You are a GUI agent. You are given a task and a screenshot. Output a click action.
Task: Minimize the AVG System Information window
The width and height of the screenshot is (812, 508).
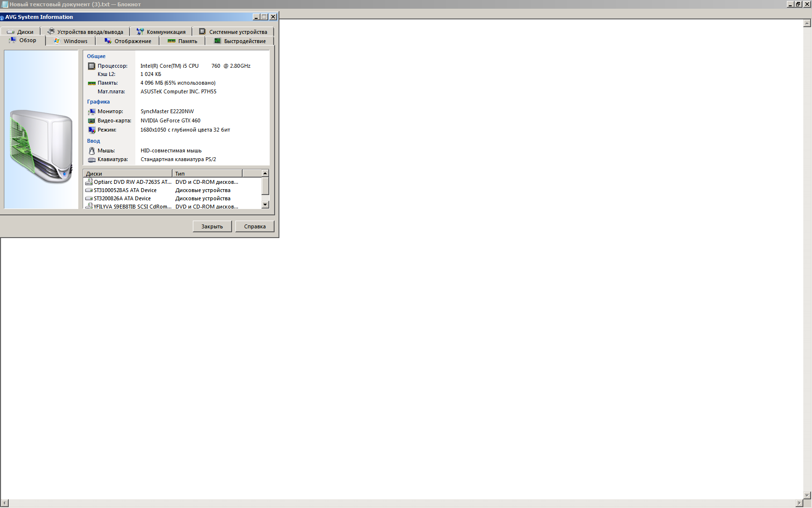[x=256, y=17]
